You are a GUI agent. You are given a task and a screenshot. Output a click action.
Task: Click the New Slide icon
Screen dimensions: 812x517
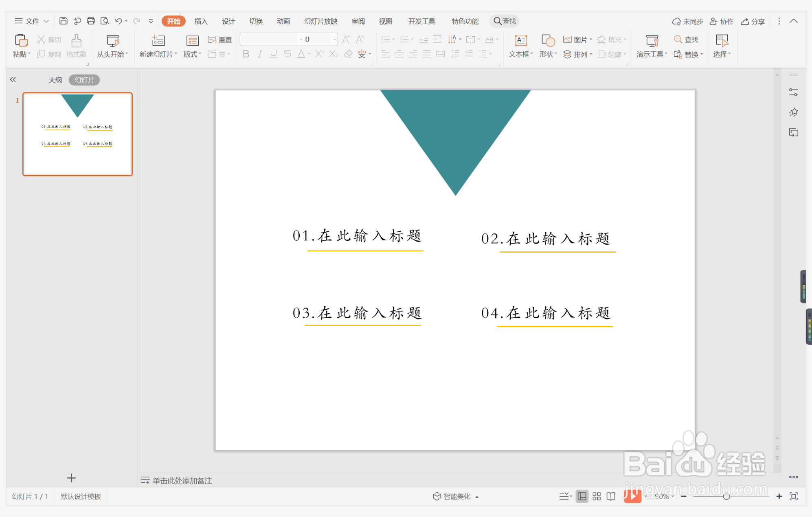158,40
